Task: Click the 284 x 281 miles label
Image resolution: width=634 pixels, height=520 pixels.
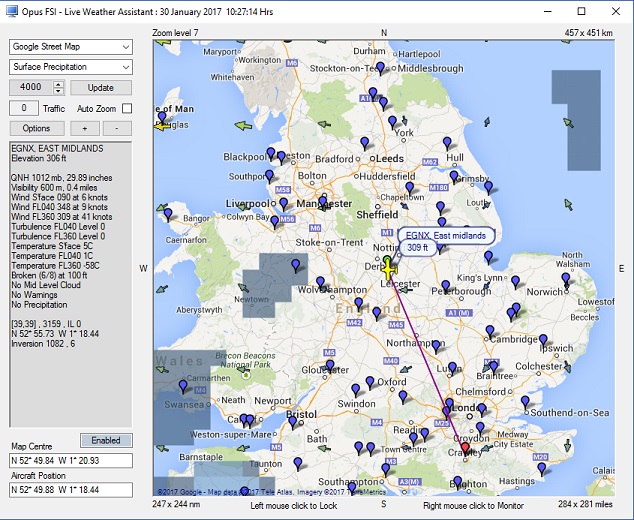Action: (585, 504)
